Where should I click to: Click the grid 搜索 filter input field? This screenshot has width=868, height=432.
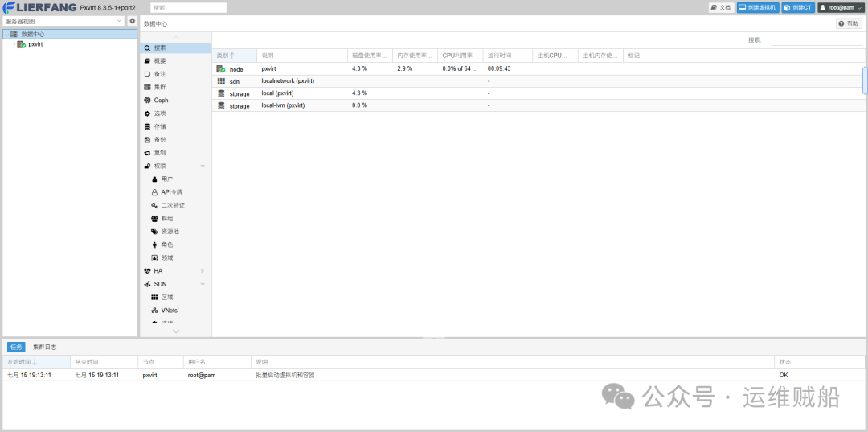(817, 40)
